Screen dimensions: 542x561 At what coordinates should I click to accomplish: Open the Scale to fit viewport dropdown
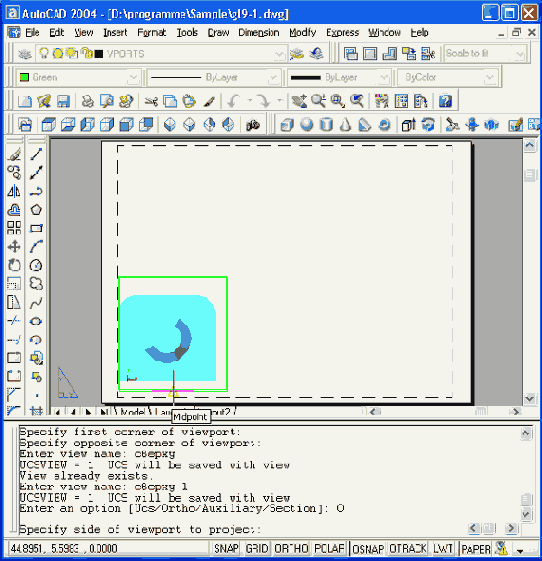click(x=520, y=54)
